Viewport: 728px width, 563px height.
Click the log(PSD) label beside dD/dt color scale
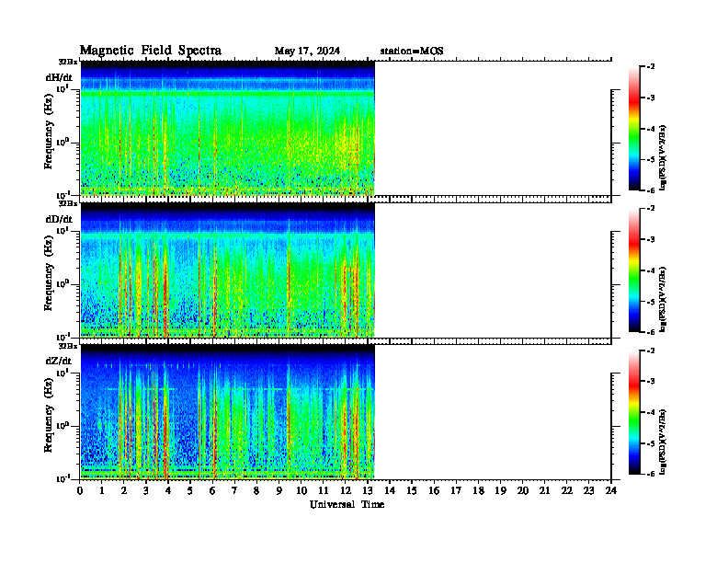click(x=663, y=300)
